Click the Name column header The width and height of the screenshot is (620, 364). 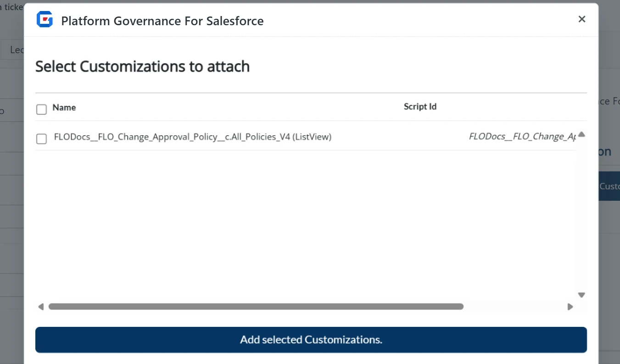coord(64,107)
